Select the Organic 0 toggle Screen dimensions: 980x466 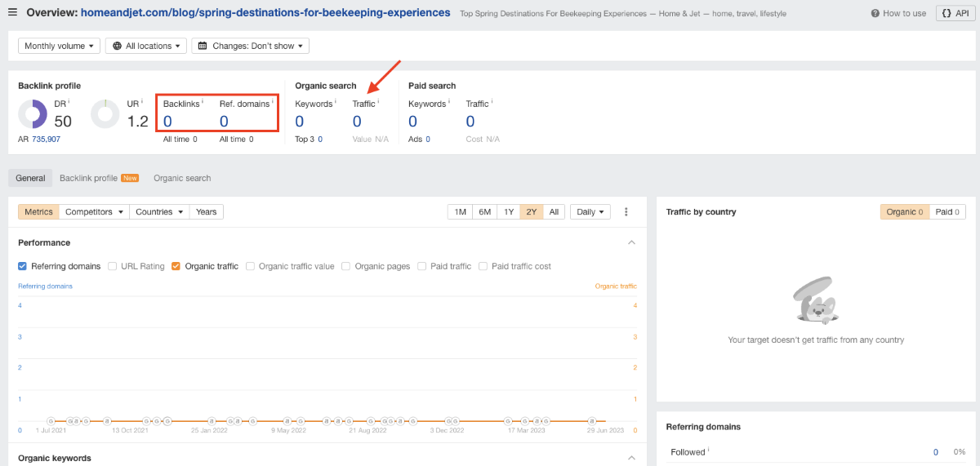[904, 211]
